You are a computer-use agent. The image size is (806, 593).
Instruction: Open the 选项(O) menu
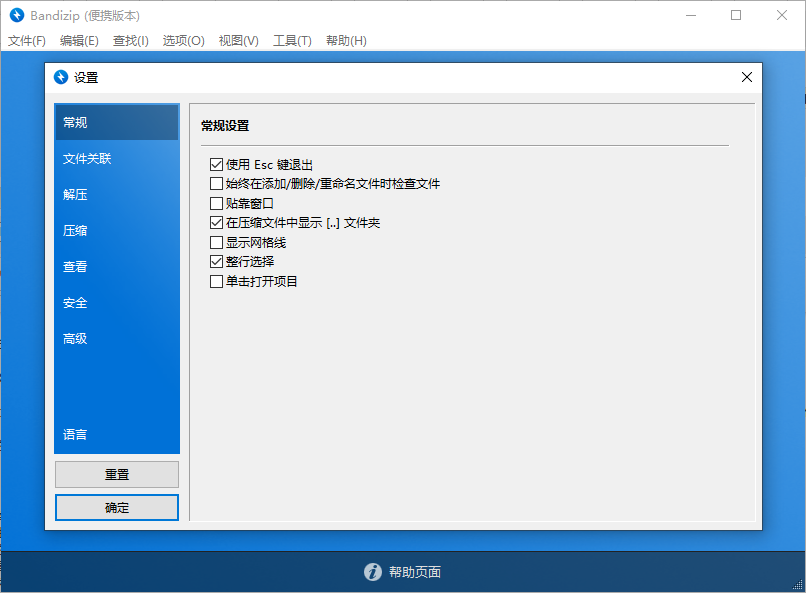[x=184, y=41]
